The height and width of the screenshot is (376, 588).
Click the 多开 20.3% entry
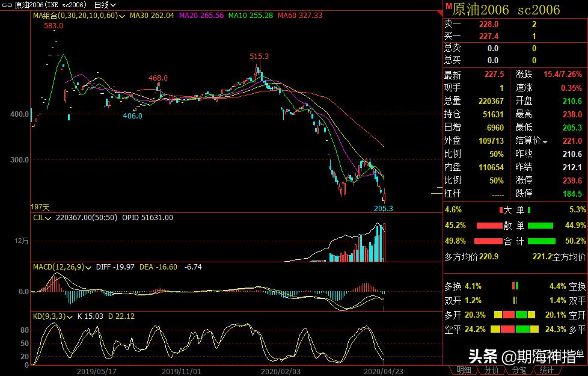coord(465,315)
